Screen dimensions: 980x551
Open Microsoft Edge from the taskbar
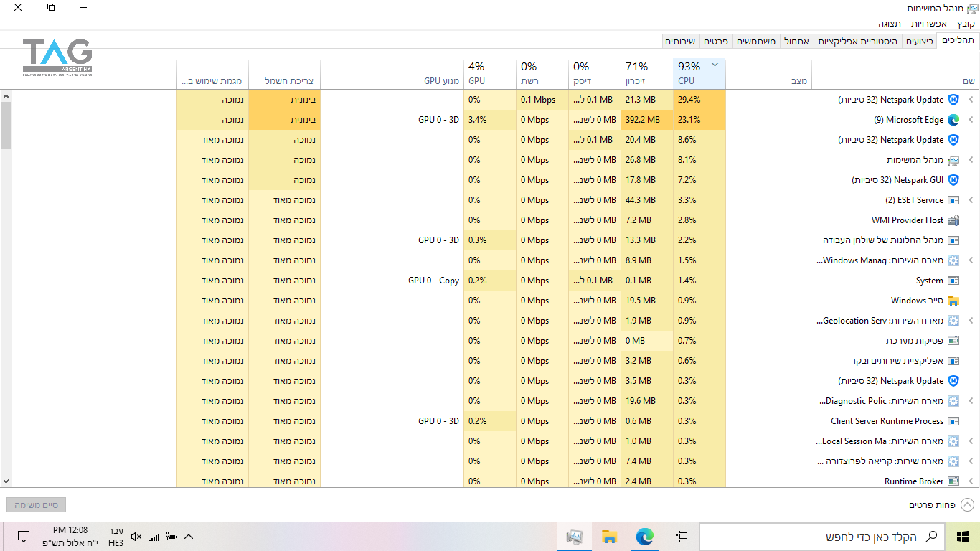(645, 536)
